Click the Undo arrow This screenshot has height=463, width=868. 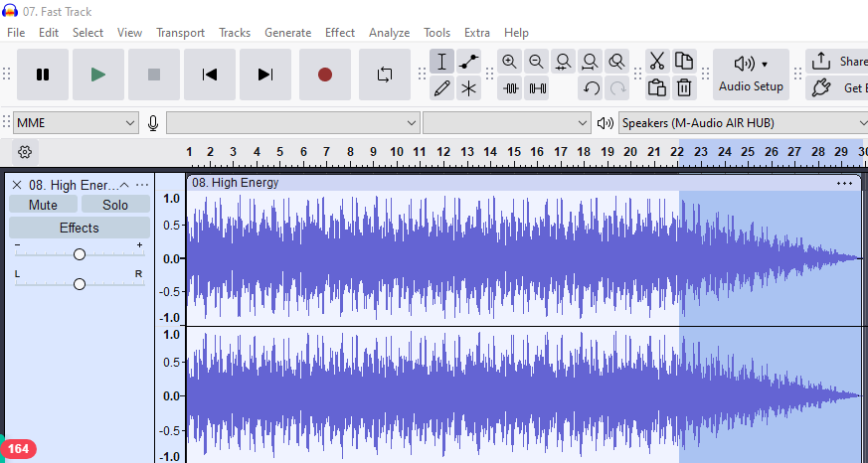point(591,88)
